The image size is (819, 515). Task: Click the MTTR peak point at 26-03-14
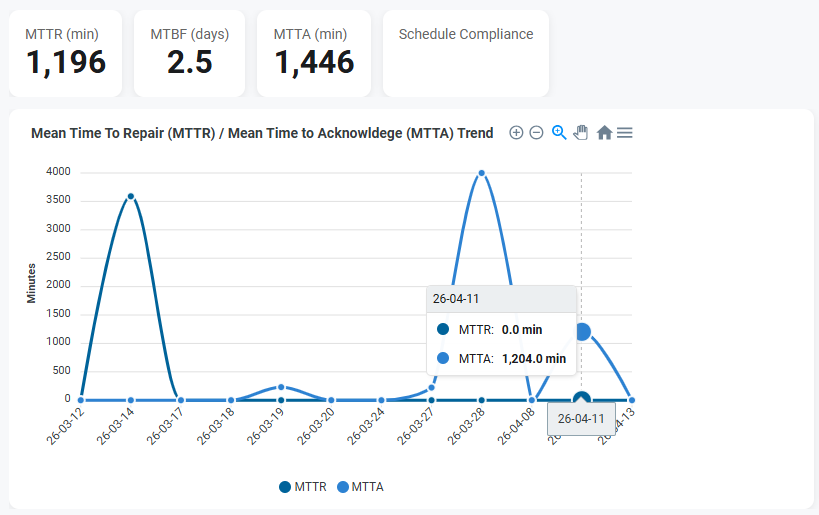pos(131,197)
